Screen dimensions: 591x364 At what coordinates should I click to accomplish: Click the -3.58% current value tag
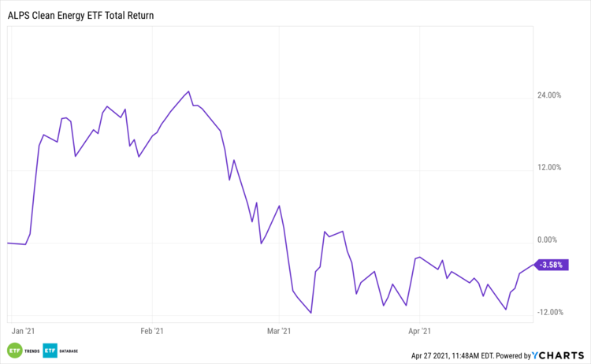click(550, 265)
